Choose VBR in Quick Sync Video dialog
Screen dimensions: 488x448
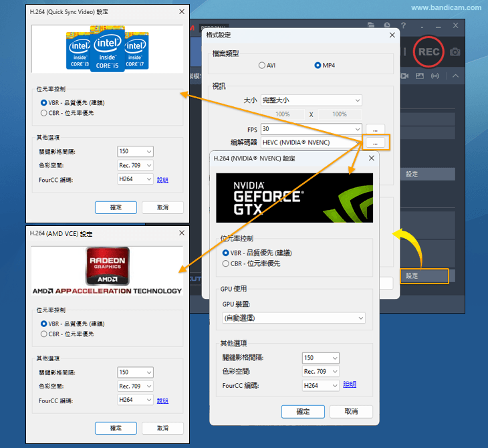click(72, 103)
